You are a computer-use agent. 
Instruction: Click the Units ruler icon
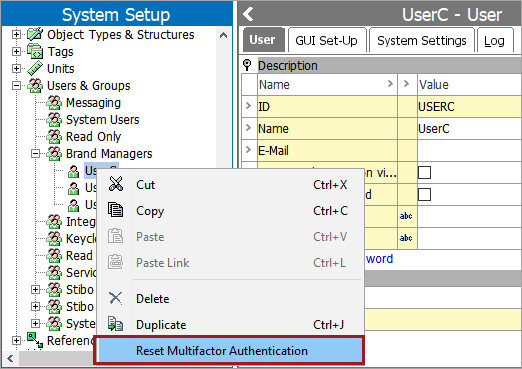[35, 68]
